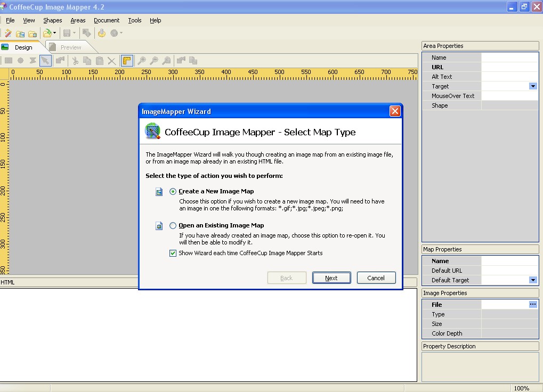Click the Zoom Out magnifier icon
Screen dimensions: 543x392
(154, 61)
